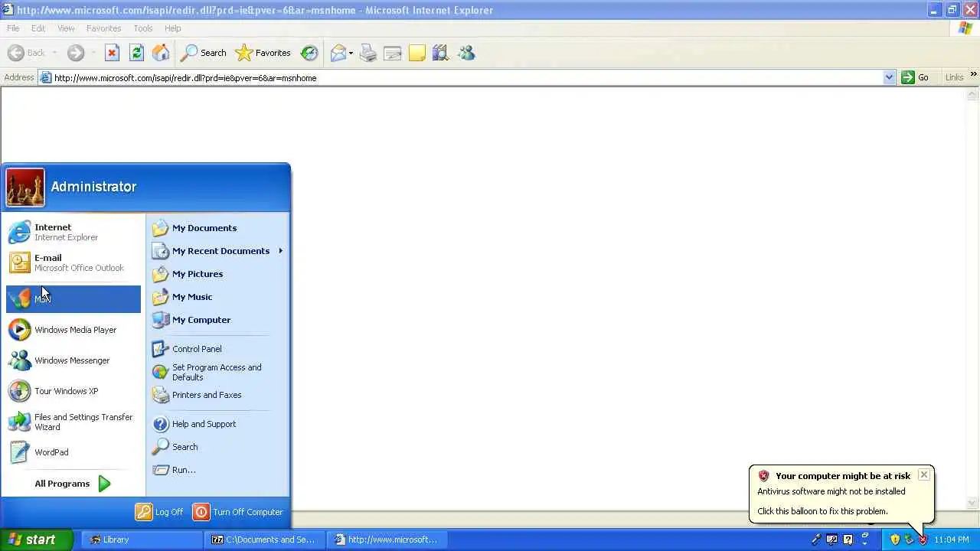Click Turn Off Computer
The image size is (980, 551).
point(238,512)
